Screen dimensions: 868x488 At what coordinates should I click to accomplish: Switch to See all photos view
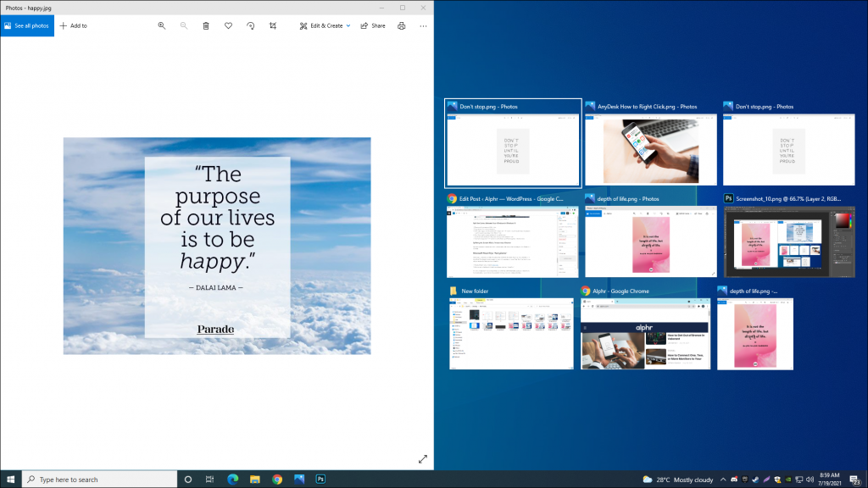click(27, 25)
